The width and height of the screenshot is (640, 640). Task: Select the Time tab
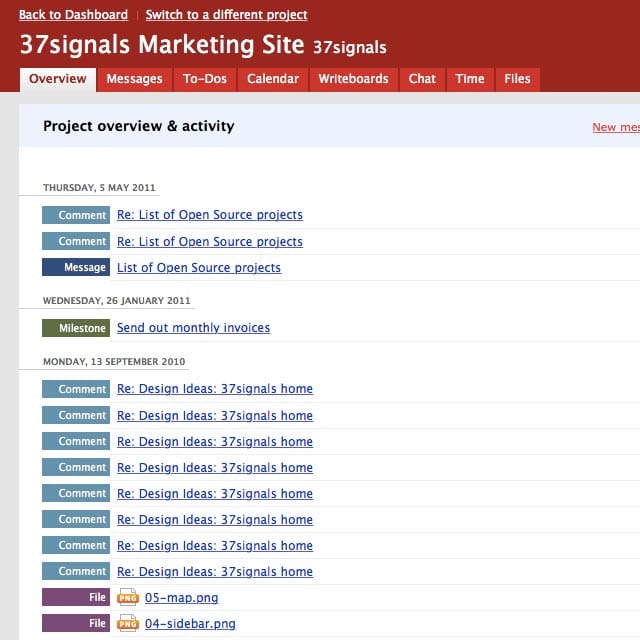pos(470,79)
